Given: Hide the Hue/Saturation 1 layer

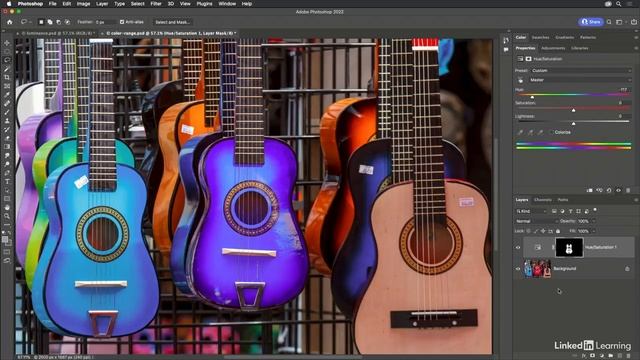Looking at the screenshot, I should pos(518,247).
